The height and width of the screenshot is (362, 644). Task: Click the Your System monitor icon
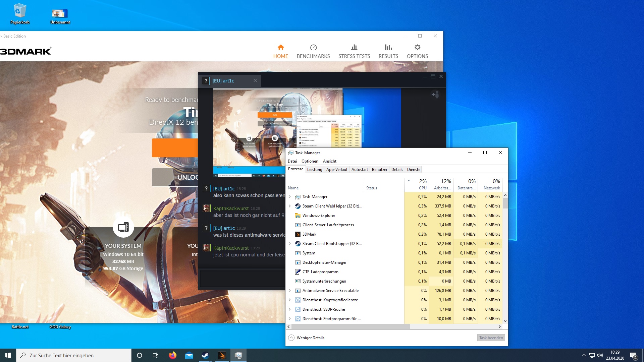point(123,227)
